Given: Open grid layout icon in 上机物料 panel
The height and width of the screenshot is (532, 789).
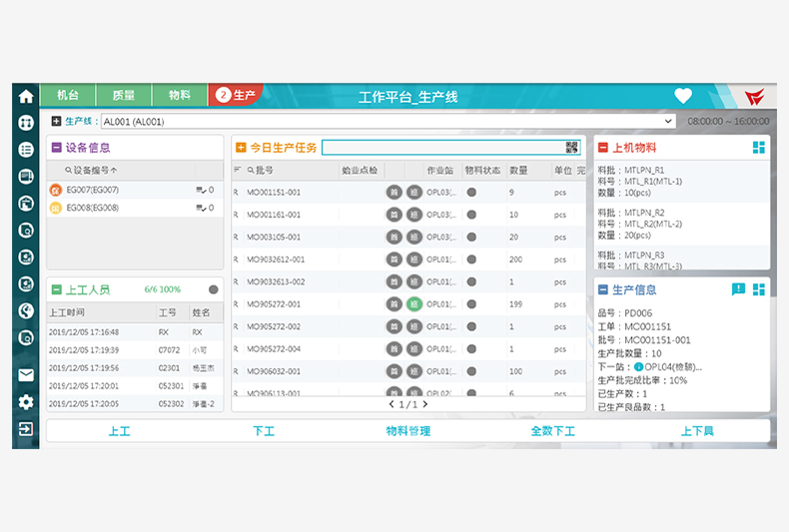Looking at the screenshot, I should (x=759, y=148).
